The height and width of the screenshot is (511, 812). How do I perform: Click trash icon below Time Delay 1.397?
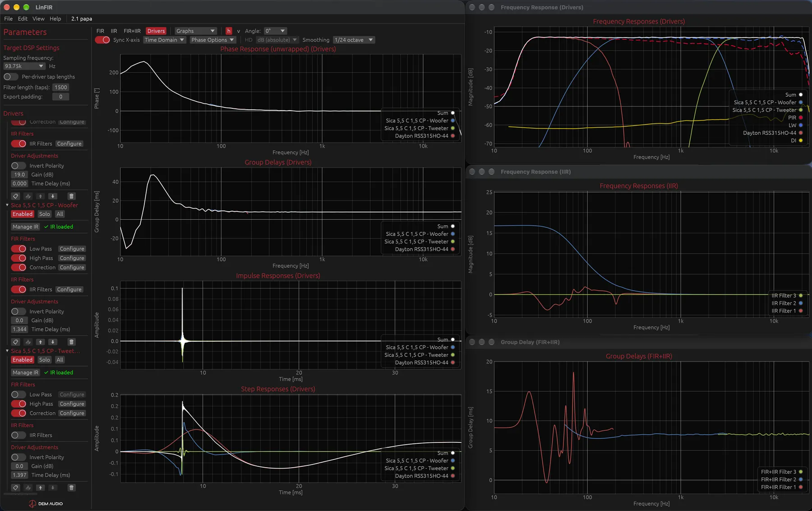[71, 488]
